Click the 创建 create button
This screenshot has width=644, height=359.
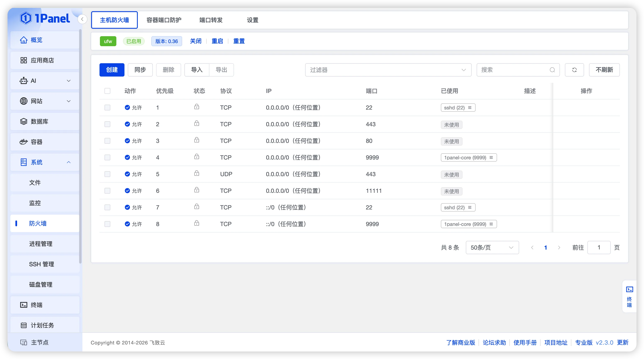112,70
